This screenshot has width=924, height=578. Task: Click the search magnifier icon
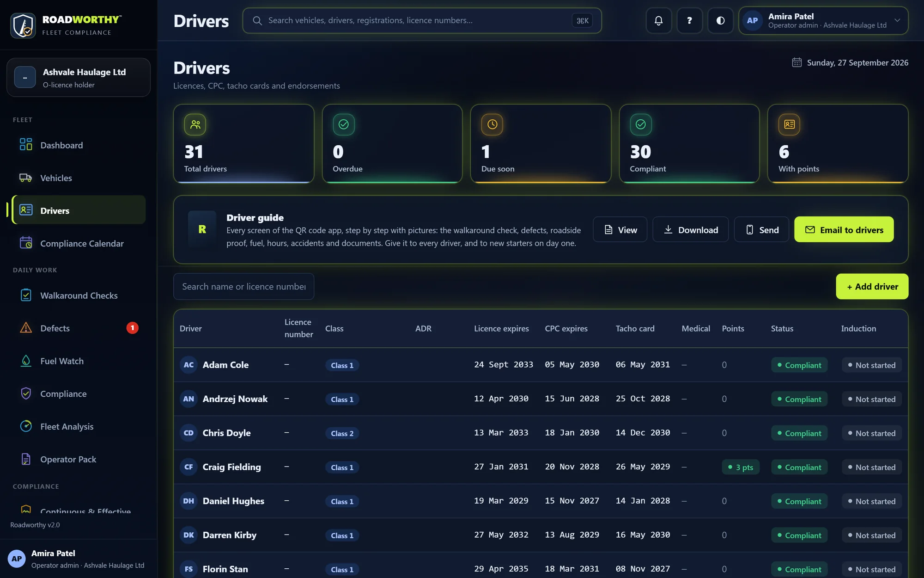click(257, 20)
